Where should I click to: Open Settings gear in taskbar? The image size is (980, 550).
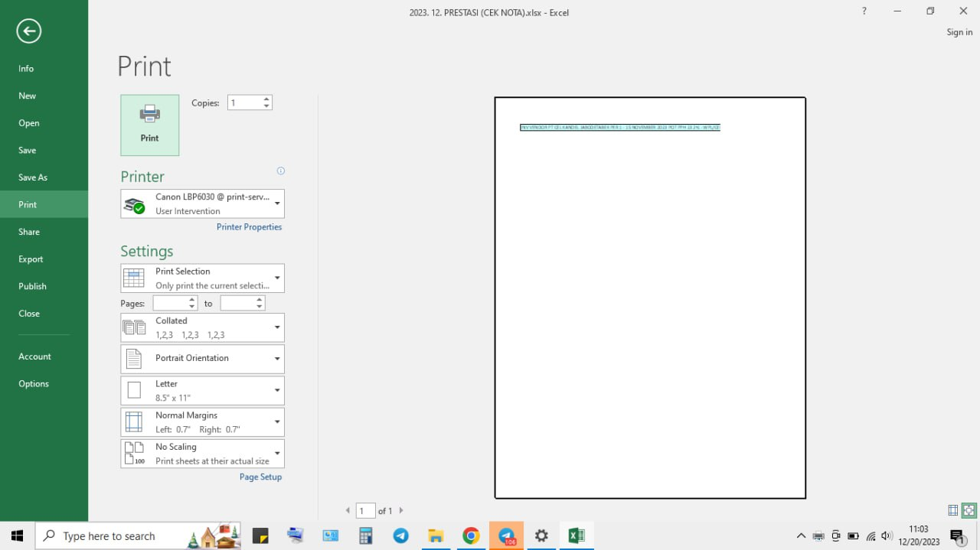pos(541,536)
